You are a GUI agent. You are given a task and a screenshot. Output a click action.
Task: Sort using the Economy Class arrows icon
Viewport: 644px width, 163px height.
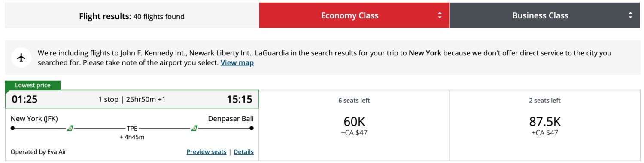click(x=440, y=15)
